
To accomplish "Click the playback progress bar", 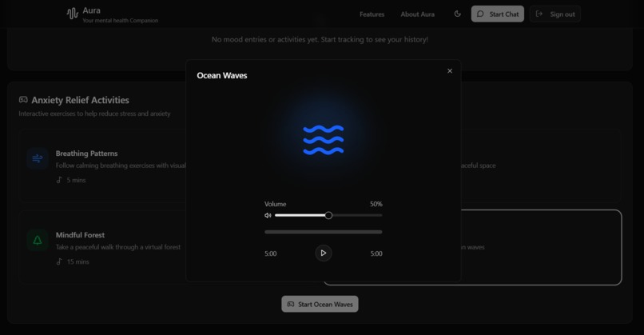I will click(x=324, y=232).
